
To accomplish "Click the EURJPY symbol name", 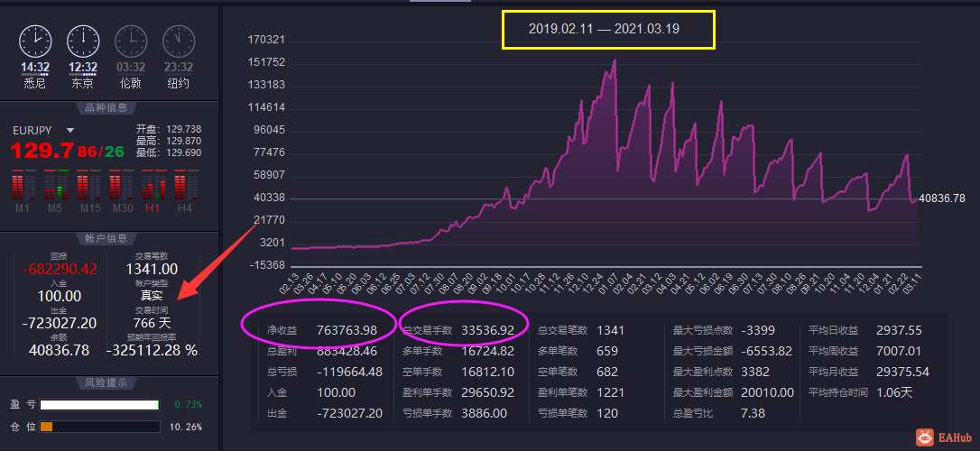I will (32, 131).
